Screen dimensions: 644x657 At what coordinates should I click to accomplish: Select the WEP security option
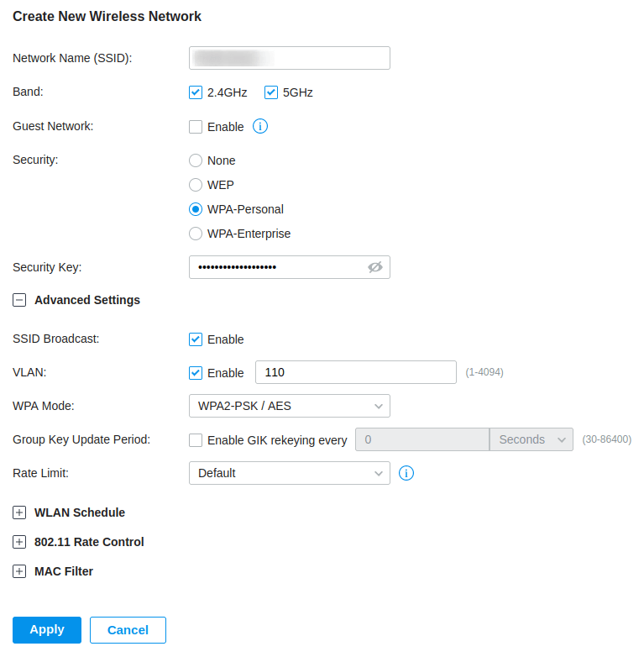[196, 185]
